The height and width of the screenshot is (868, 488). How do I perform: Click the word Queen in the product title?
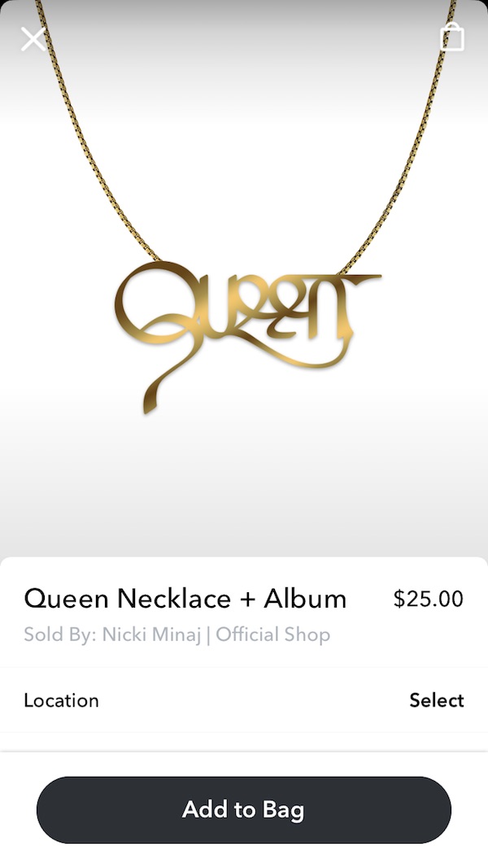[x=67, y=599]
